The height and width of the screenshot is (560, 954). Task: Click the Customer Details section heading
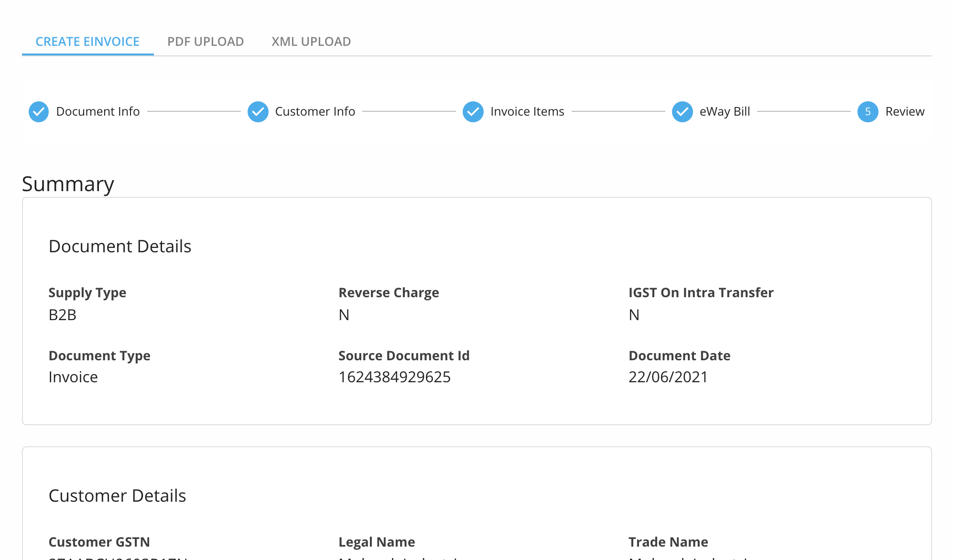click(x=117, y=496)
